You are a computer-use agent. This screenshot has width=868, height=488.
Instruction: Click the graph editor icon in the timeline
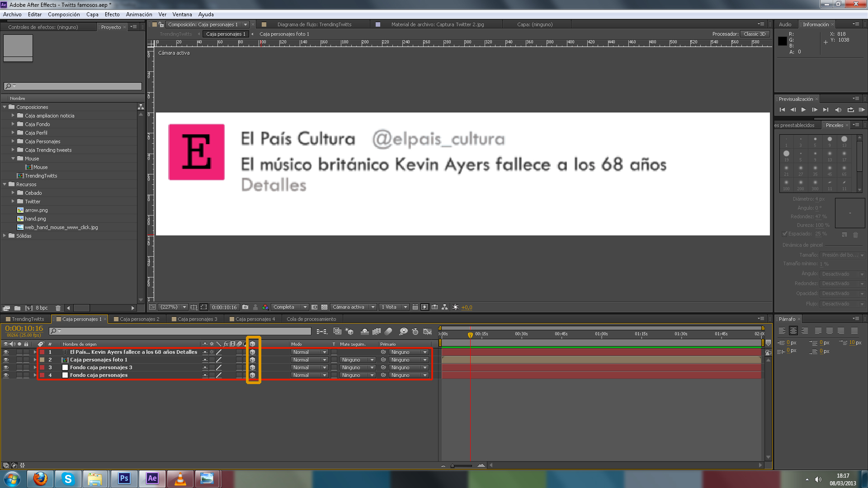pos(427,332)
